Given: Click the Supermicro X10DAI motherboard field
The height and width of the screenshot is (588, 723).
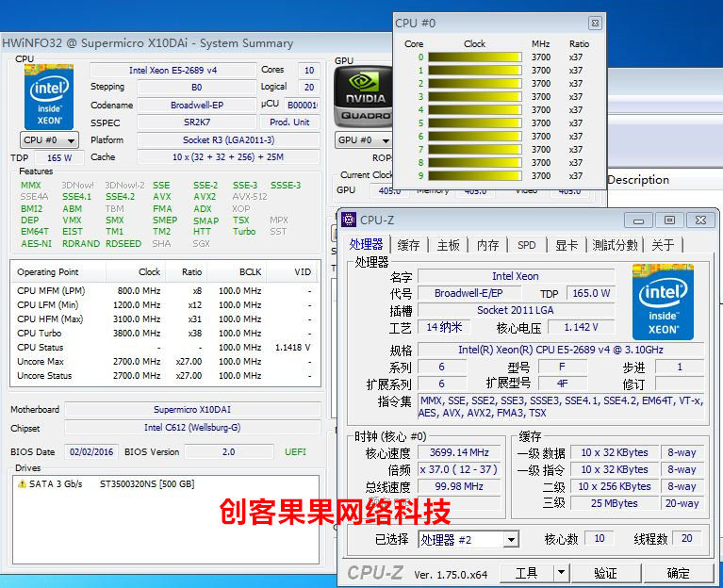Looking at the screenshot, I should tap(192, 409).
